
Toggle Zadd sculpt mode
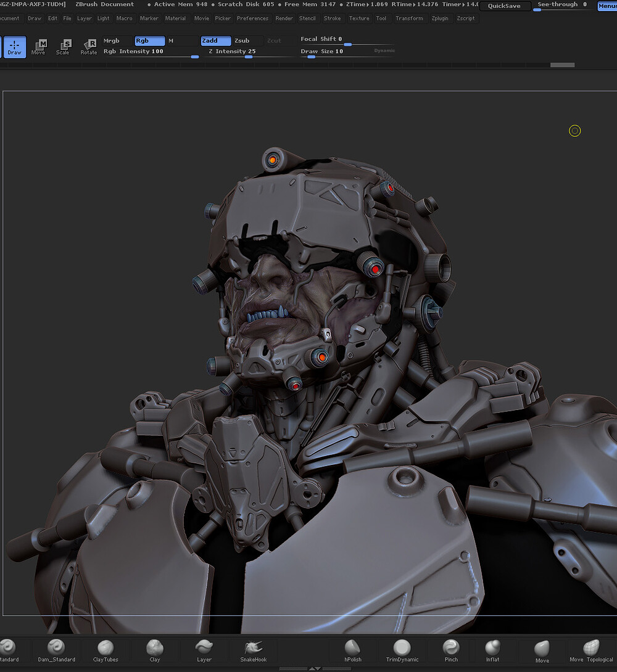216,41
